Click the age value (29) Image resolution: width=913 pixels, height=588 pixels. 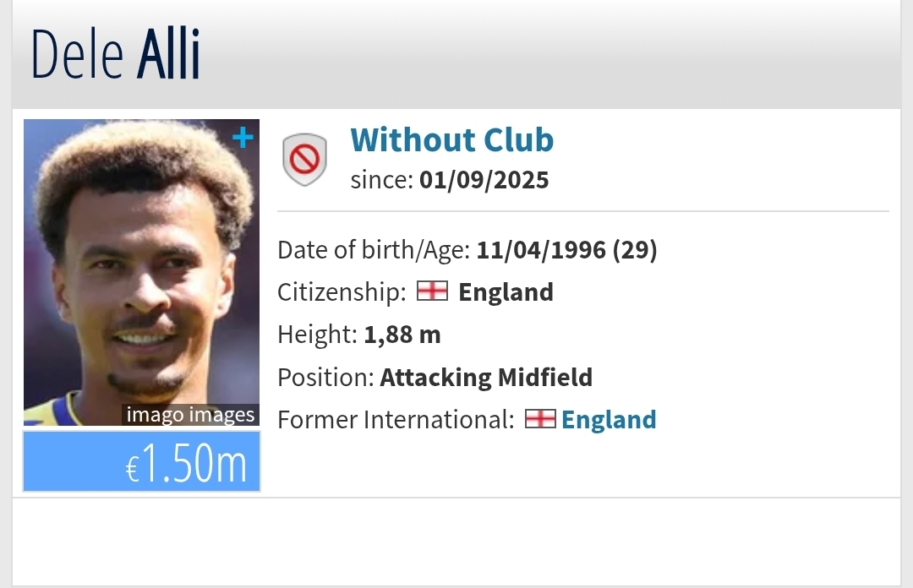coord(635,250)
